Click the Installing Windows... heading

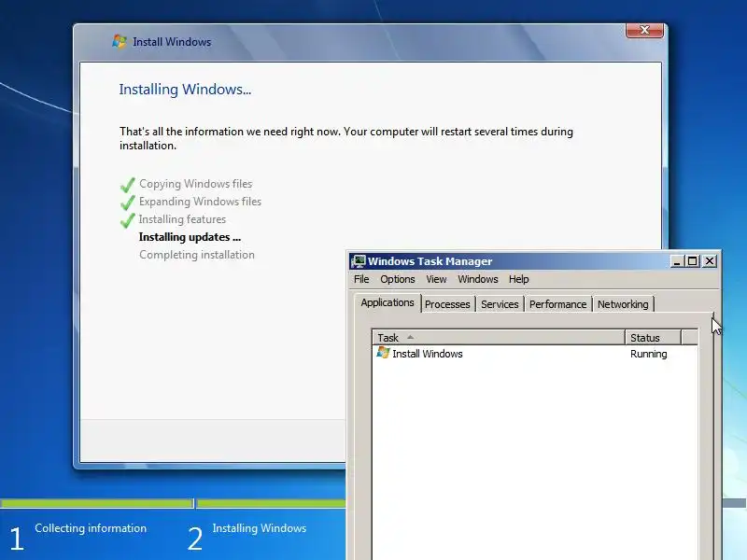(x=185, y=90)
